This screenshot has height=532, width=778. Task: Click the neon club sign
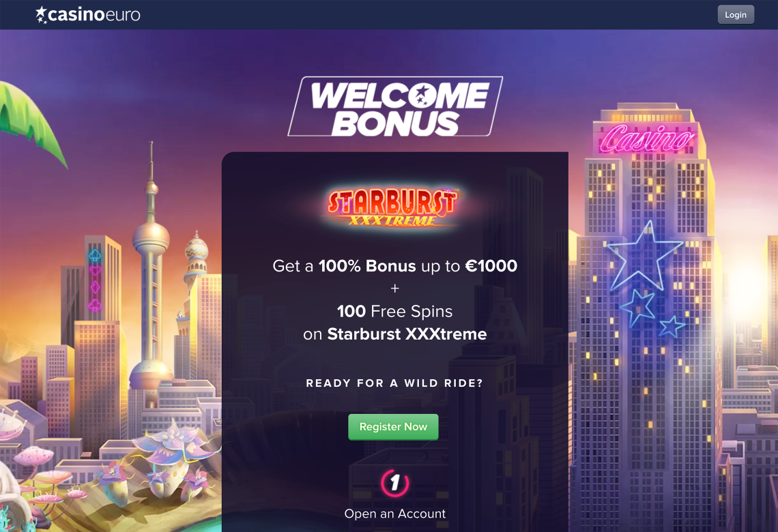(x=95, y=304)
